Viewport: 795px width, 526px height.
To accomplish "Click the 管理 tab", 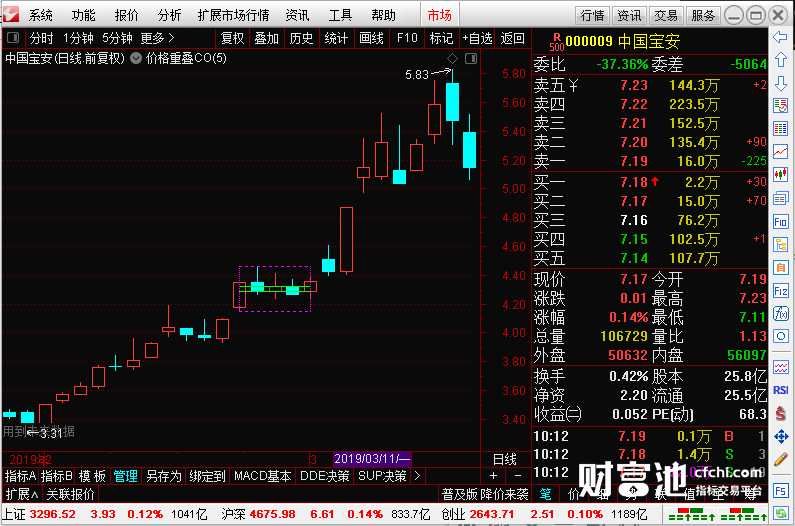I will pyautogui.click(x=125, y=476).
